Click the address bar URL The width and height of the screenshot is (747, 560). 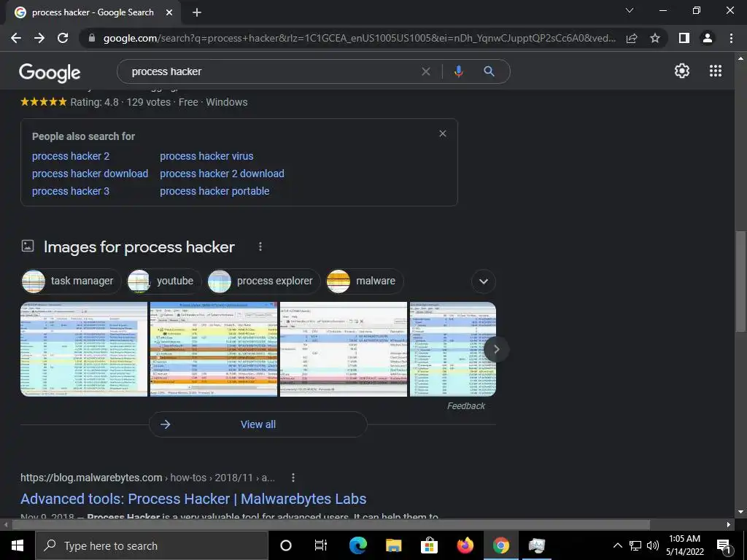(x=359, y=38)
